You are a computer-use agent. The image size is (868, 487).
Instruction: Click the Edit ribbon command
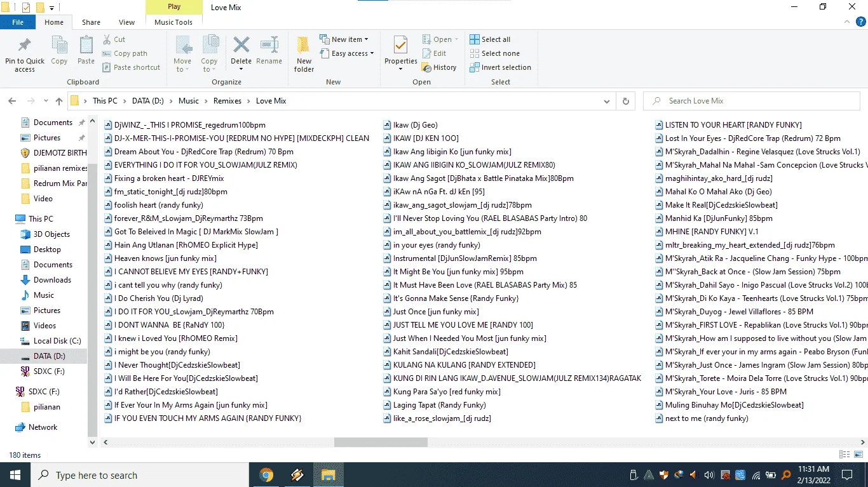(433, 53)
